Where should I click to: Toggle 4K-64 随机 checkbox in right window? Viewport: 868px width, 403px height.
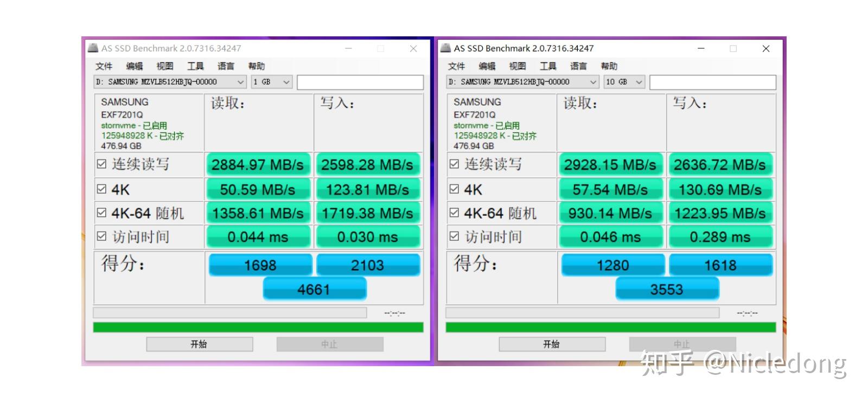pos(454,213)
